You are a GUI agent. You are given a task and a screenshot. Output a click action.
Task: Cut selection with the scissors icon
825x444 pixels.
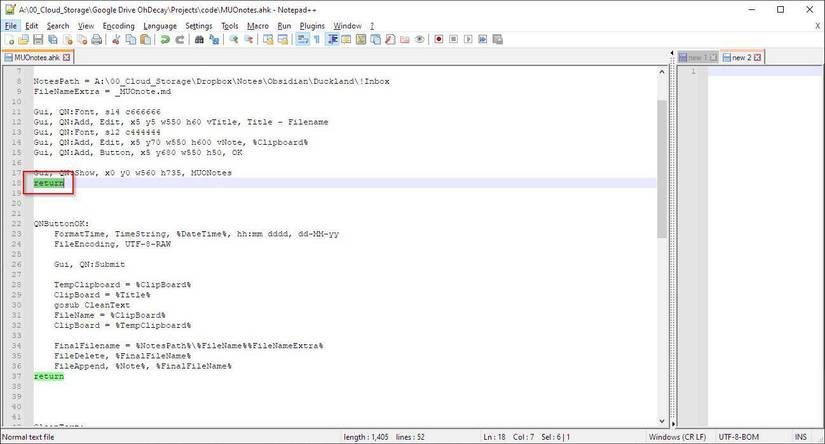pyautogui.click(x=116, y=39)
